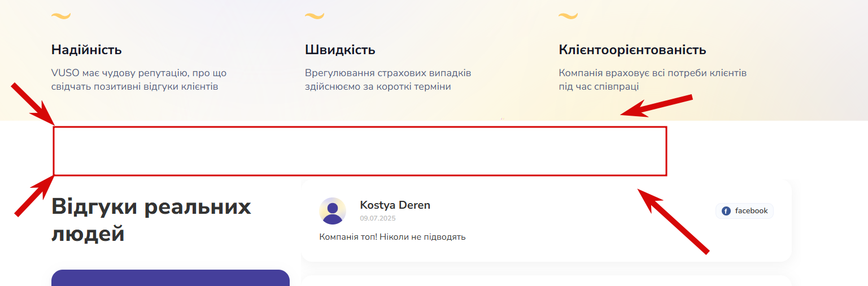Click inside the empty red-outlined rectangle

[x=360, y=151]
